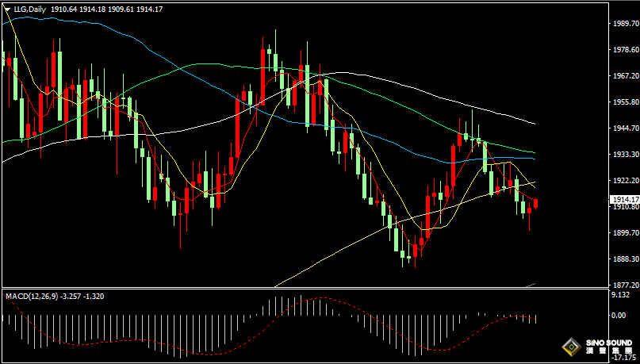Click the 1989.70 price axis label
Image resolution: width=640 pixels, height=364 pixels.
click(626, 25)
